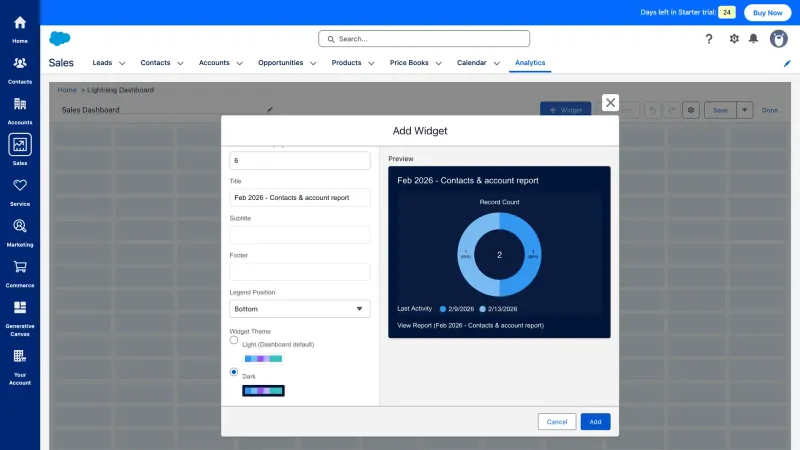The width and height of the screenshot is (800, 450).
Task: Click the redo arrow in dashboard toolbar
Action: click(x=672, y=110)
